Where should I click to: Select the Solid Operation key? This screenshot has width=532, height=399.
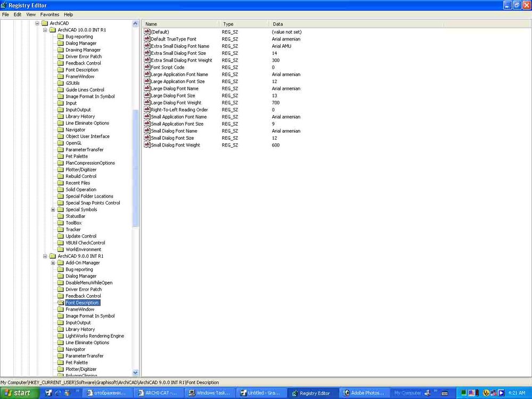[81, 189]
